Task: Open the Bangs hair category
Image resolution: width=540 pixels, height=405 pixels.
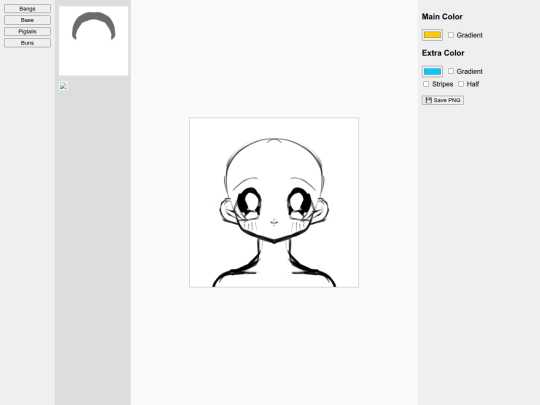Action: click(x=27, y=9)
